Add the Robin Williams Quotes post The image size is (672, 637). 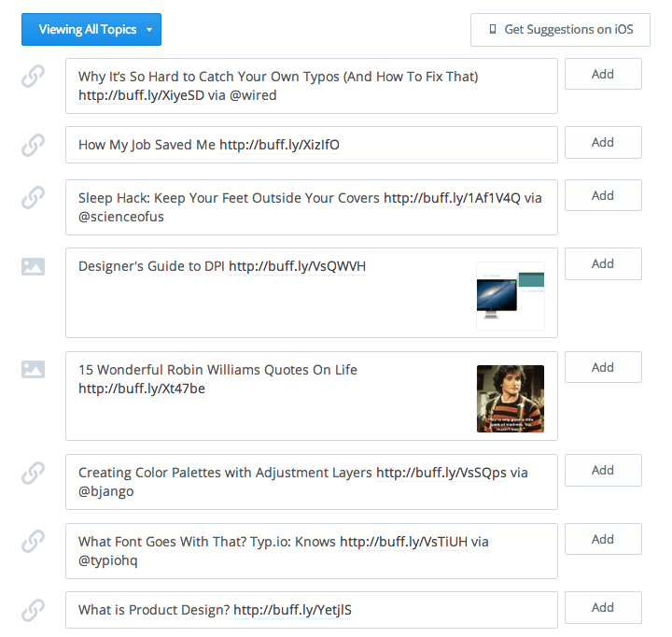(602, 367)
